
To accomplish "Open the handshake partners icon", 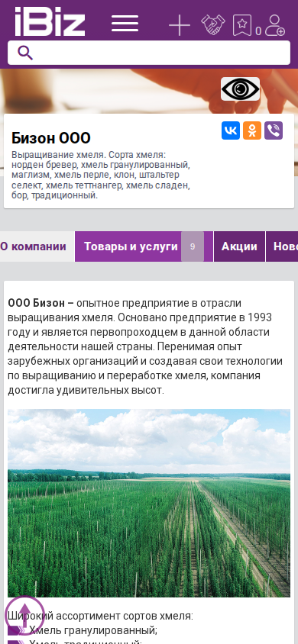I will coord(213,24).
